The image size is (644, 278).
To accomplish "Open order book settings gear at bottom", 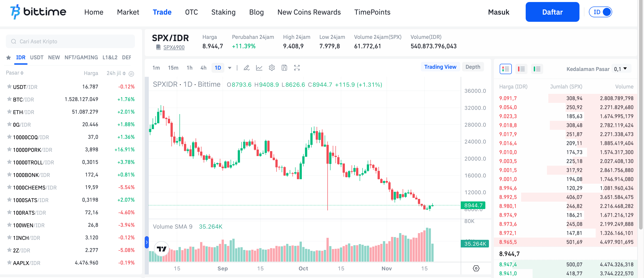I will (476, 268).
